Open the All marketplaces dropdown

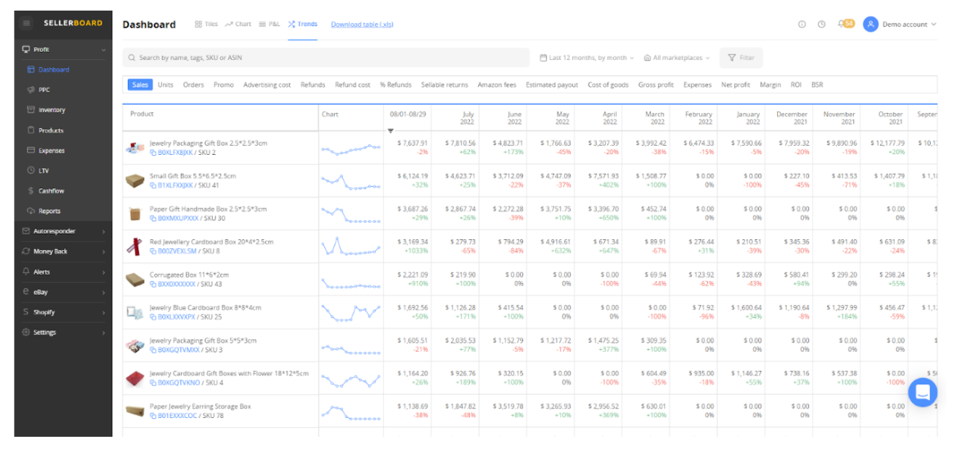tap(676, 58)
